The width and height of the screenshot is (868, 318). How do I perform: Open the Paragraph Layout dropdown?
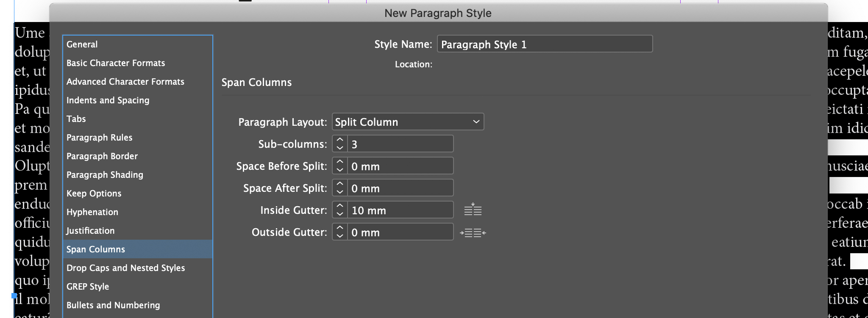(408, 122)
